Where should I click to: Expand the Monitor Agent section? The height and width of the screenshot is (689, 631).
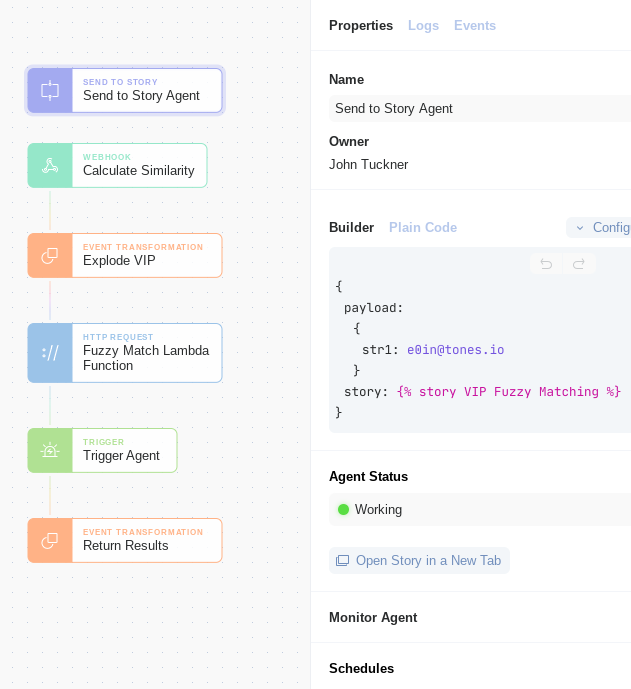click(x=373, y=617)
